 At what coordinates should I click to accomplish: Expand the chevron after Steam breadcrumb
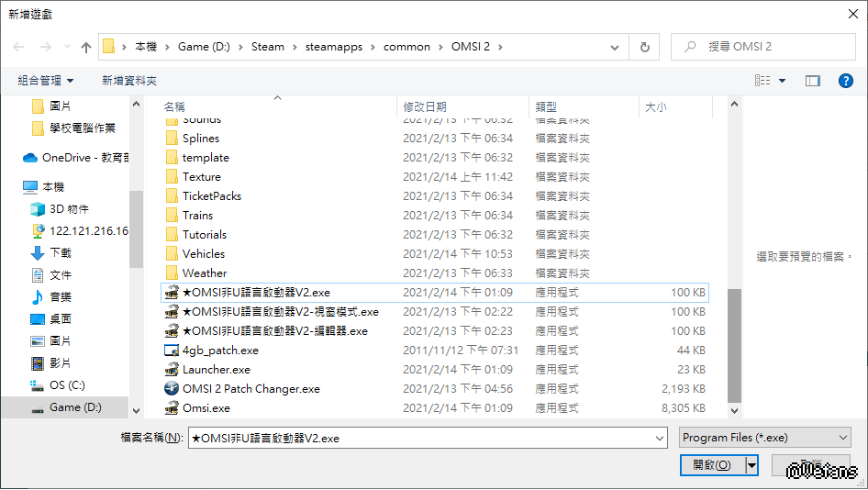coord(295,47)
